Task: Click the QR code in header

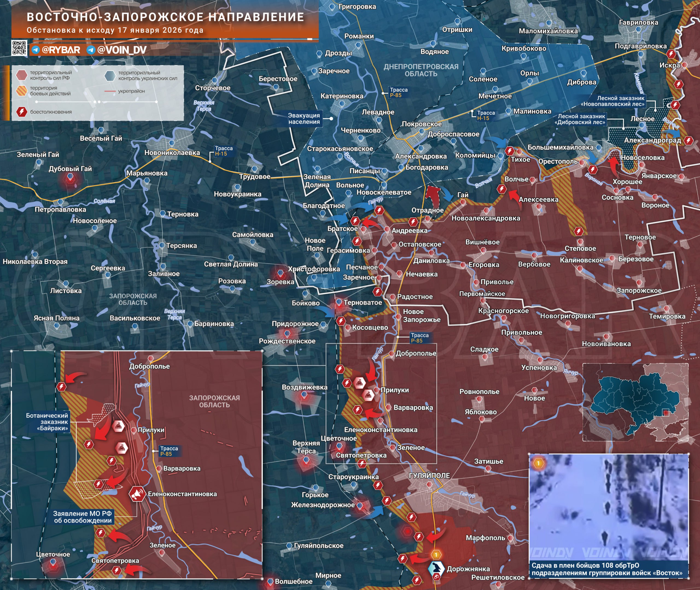Action: [x=19, y=48]
